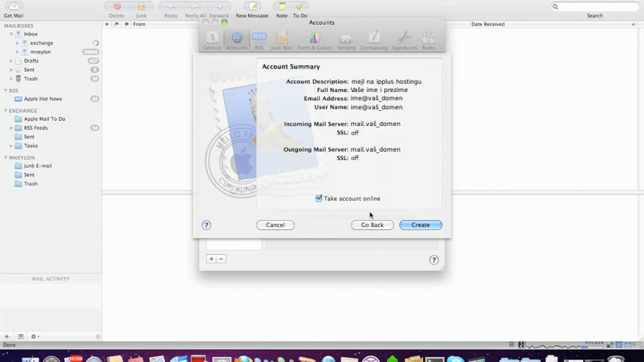Collapse the EXCHANGE section

(5, 111)
